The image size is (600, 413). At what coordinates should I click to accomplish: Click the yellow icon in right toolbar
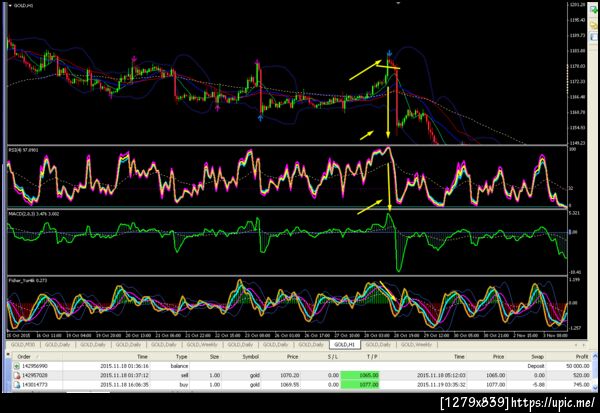[593, 24]
